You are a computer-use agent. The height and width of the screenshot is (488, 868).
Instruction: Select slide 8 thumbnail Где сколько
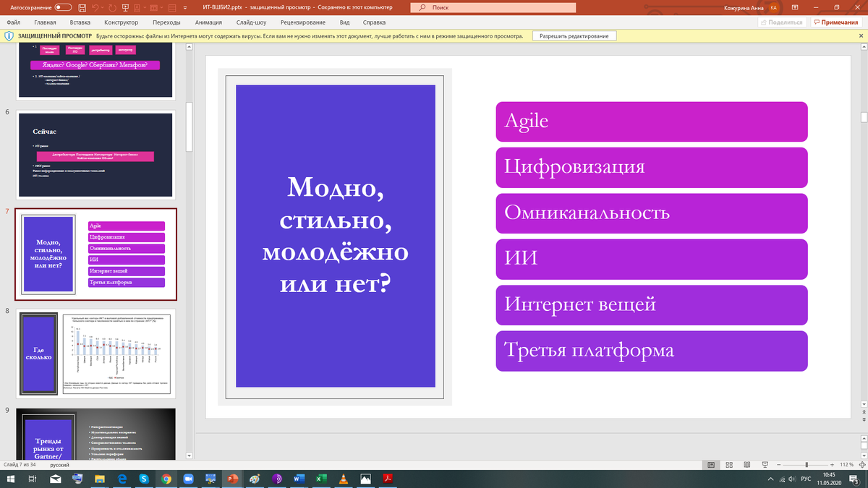pos(97,354)
